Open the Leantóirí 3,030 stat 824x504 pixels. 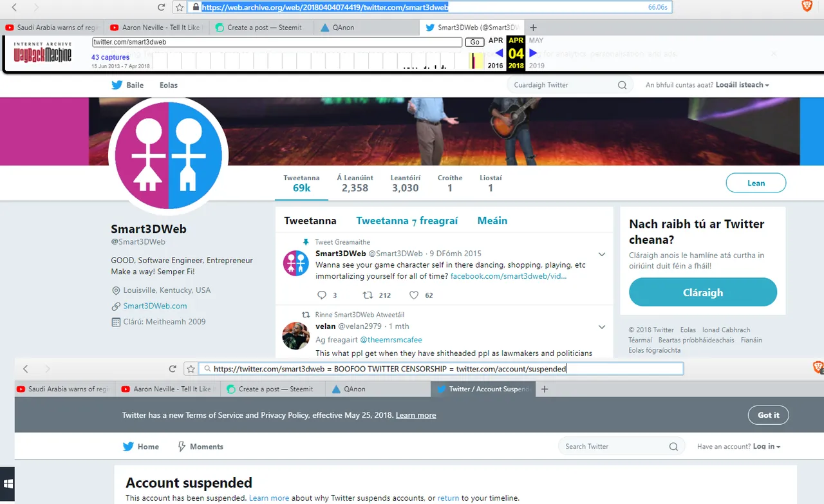[x=405, y=183]
